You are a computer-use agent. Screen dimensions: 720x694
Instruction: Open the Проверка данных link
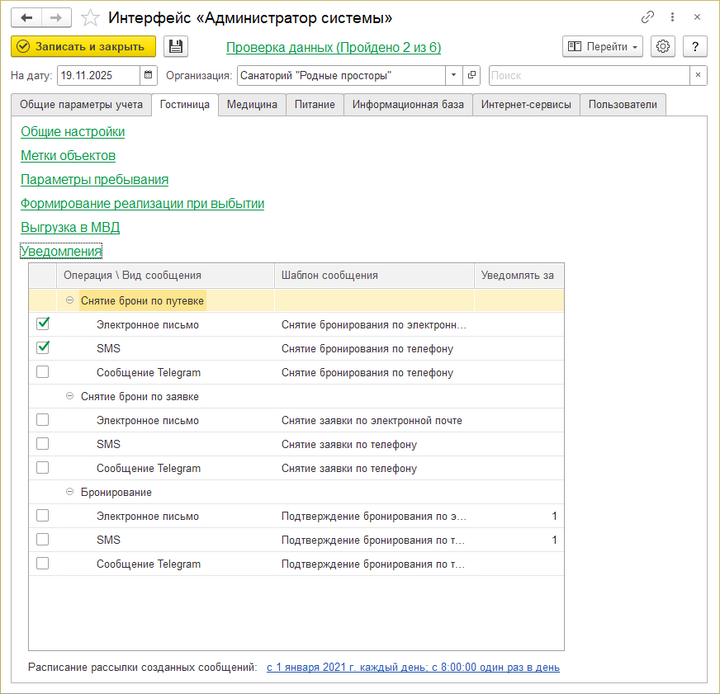point(333,47)
